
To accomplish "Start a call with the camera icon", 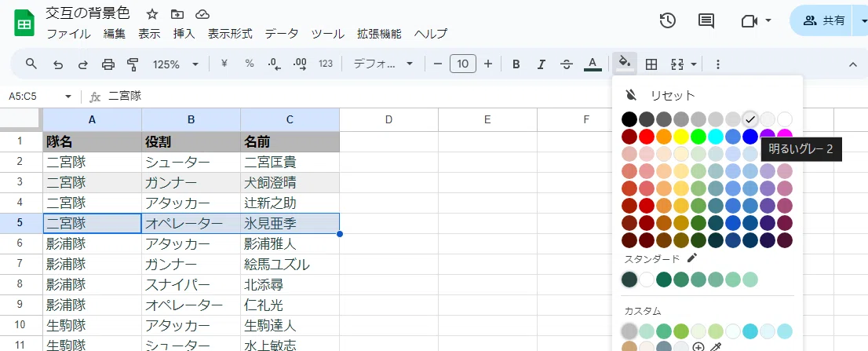I will click(749, 21).
